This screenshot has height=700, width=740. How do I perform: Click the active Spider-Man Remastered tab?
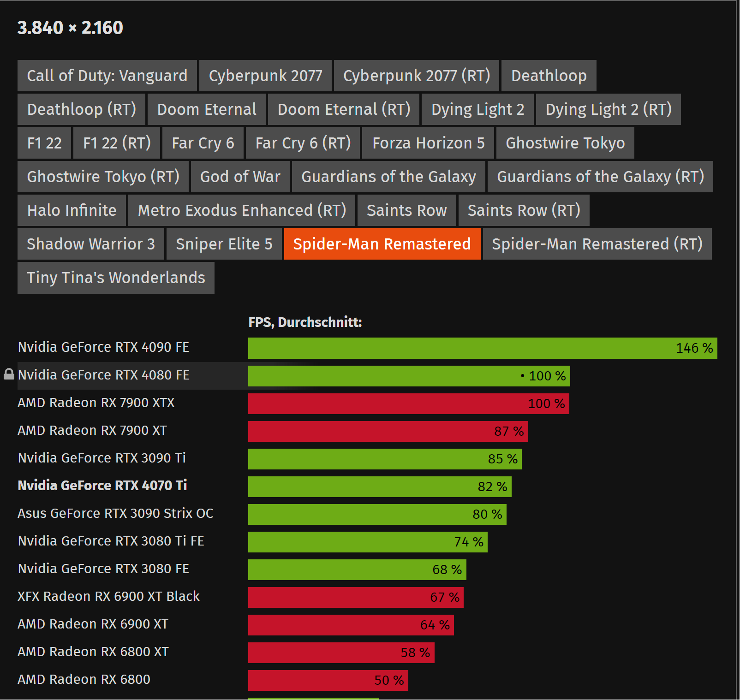(x=382, y=244)
